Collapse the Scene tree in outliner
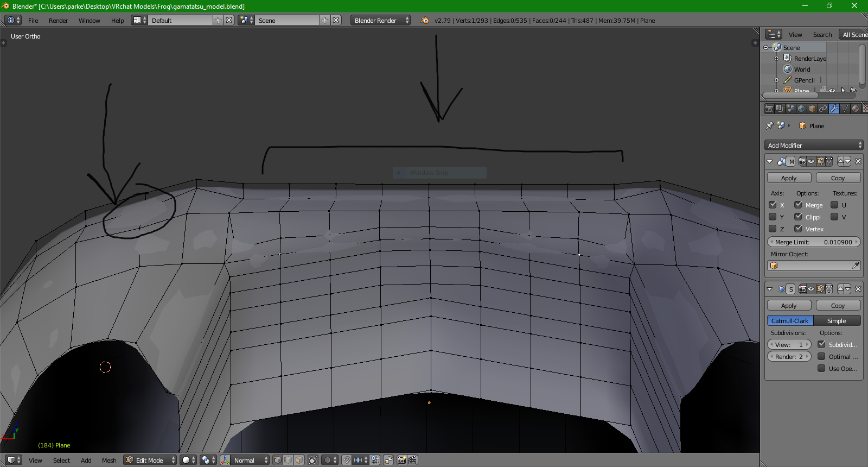This screenshot has width=868, height=467. pos(765,47)
